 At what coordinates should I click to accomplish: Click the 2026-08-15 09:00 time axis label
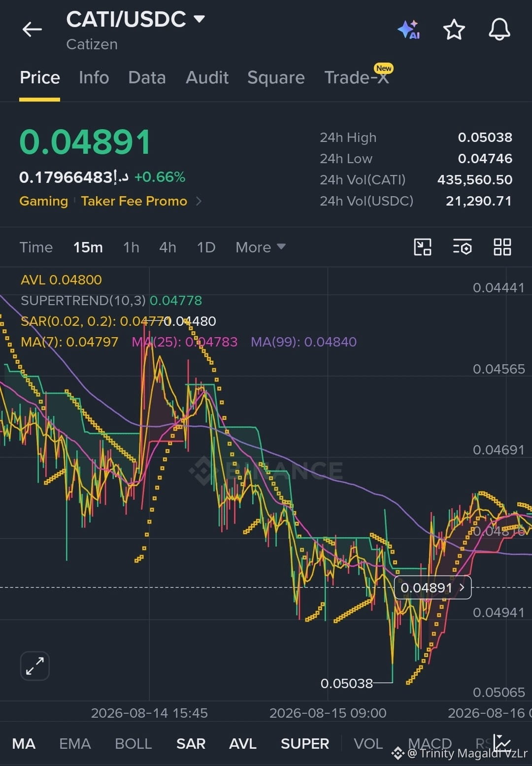328,713
